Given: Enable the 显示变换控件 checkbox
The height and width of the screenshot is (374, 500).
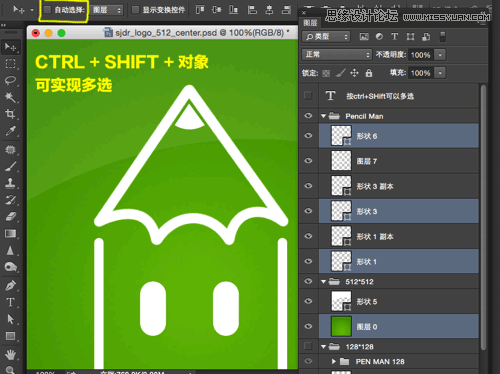Looking at the screenshot, I should 135,10.
